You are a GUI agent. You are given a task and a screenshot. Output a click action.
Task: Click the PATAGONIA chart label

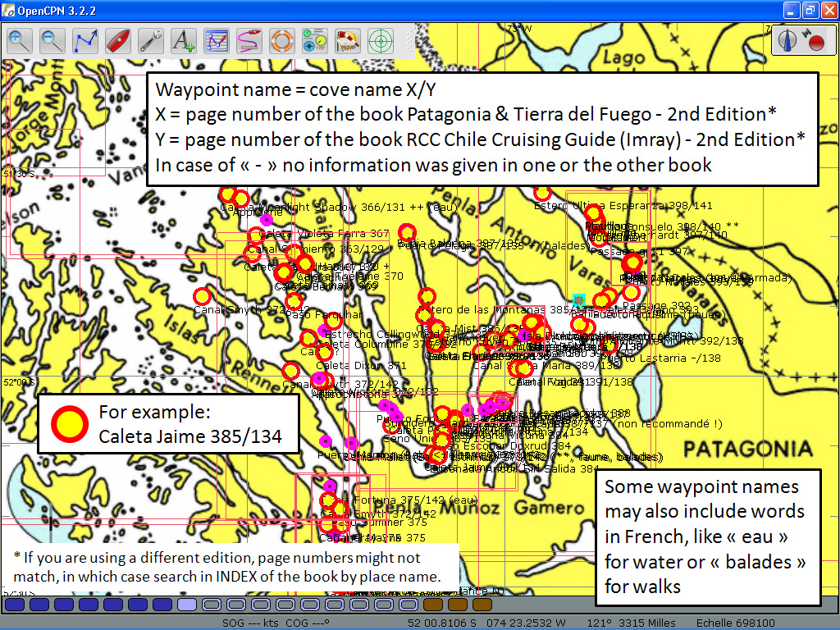tap(748, 449)
